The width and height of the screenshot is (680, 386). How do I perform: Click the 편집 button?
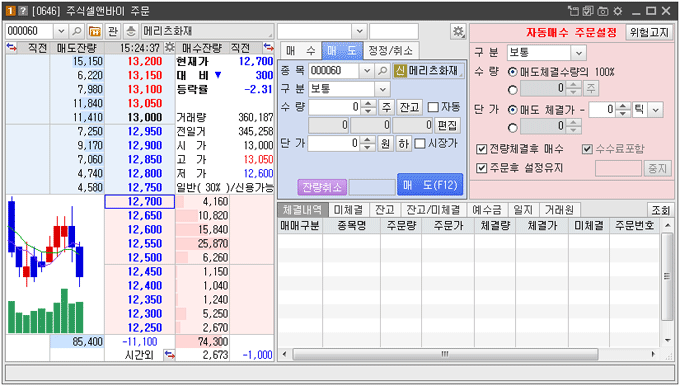447,125
